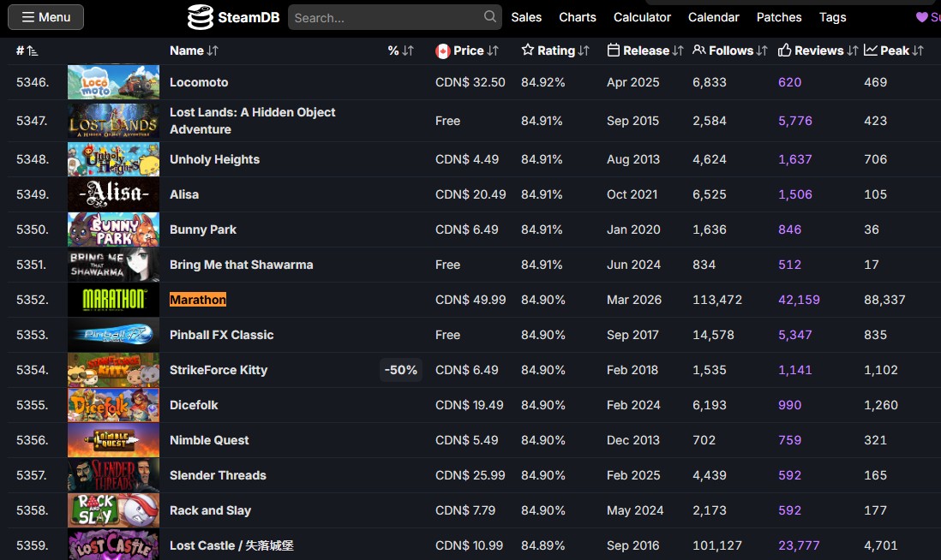The image size is (941, 560).
Task: Open the Dicefolk game link
Action: coord(193,405)
